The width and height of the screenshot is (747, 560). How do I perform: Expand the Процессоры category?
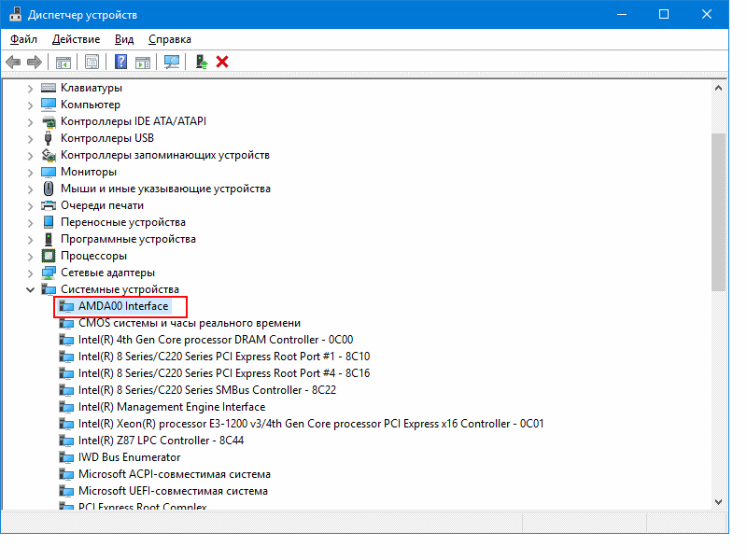click(x=30, y=256)
